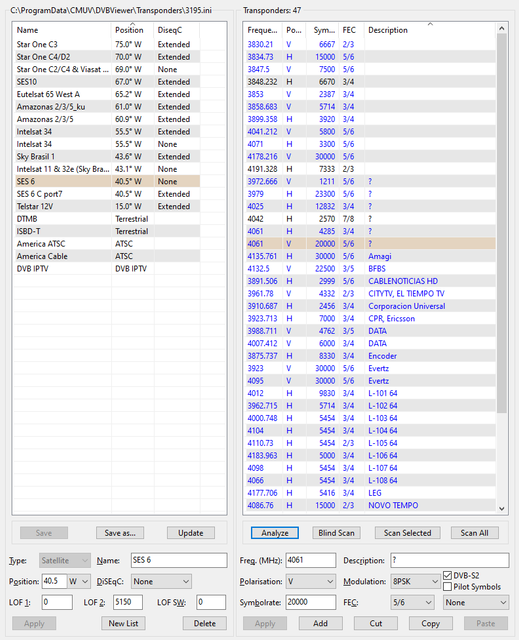Click the Analyze button
Viewport: 519px width, 640px height.
(275, 533)
